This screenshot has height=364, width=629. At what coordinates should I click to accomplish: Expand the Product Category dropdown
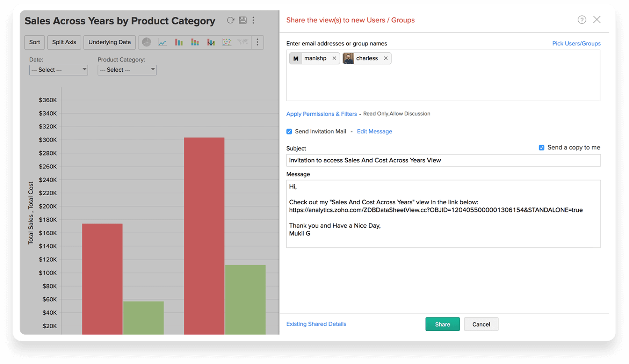[x=127, y=70]
